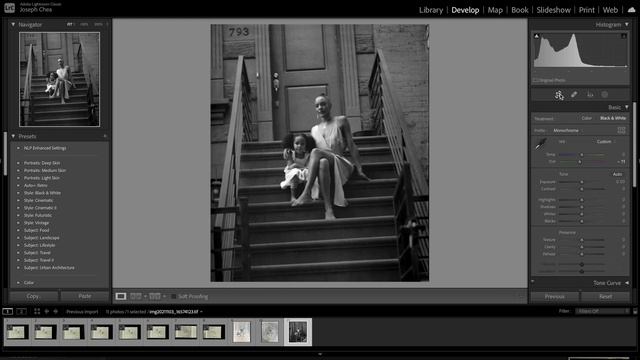Switch to Loupe view icon in toolbar
This screenshot has height=360, width=640.
(x=120, y=296)
